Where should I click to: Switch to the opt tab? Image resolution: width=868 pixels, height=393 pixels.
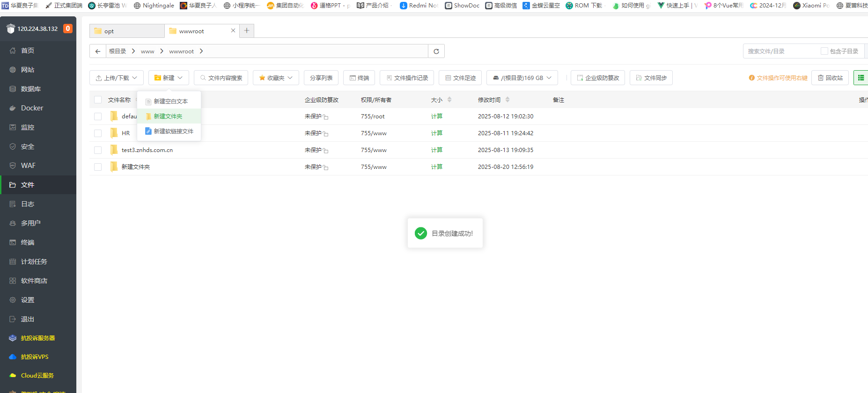[126, 31]
